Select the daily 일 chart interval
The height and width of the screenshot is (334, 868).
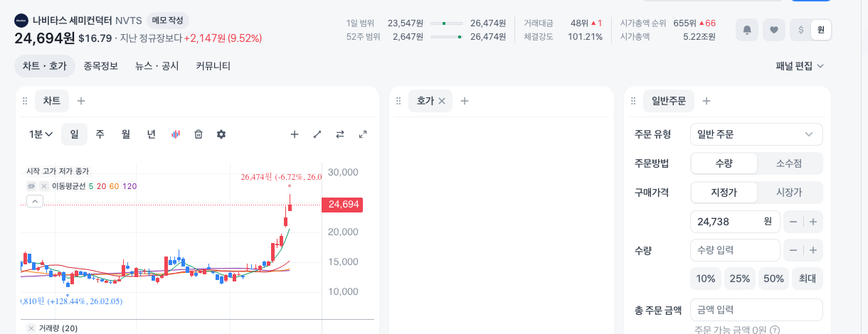click(74, 134)
